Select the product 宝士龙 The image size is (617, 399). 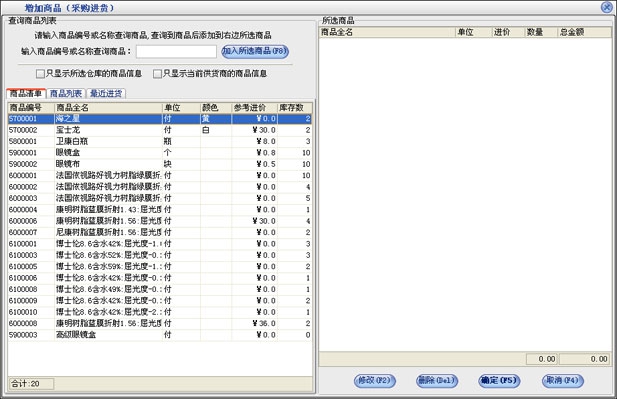click(x=160, y=130)
